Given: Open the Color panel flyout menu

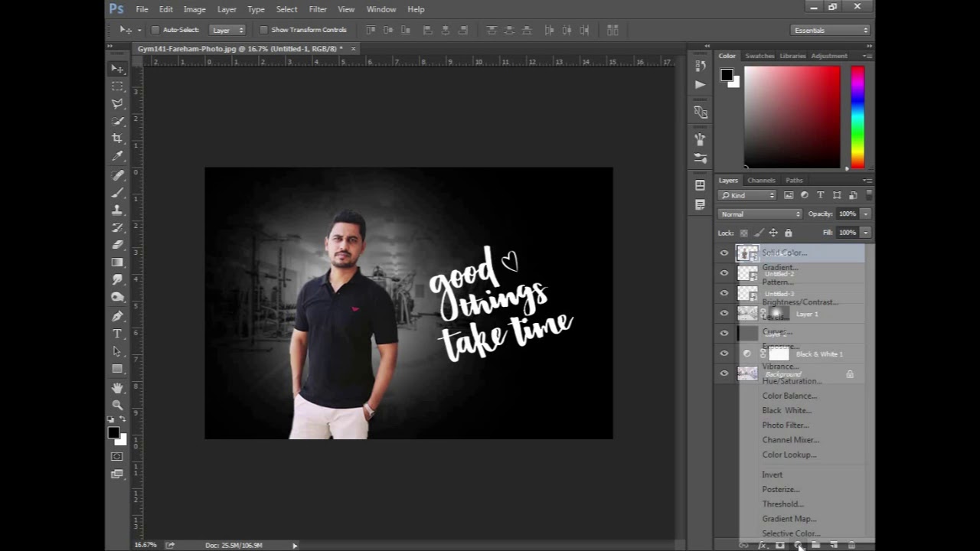Looking at the screenshot, I should point(867,56).
